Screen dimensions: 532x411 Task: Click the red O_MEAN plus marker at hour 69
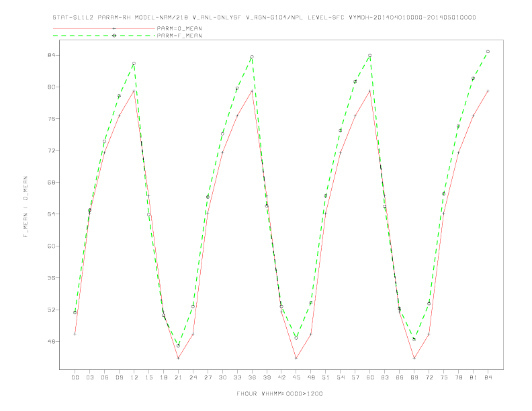(414, 358)
